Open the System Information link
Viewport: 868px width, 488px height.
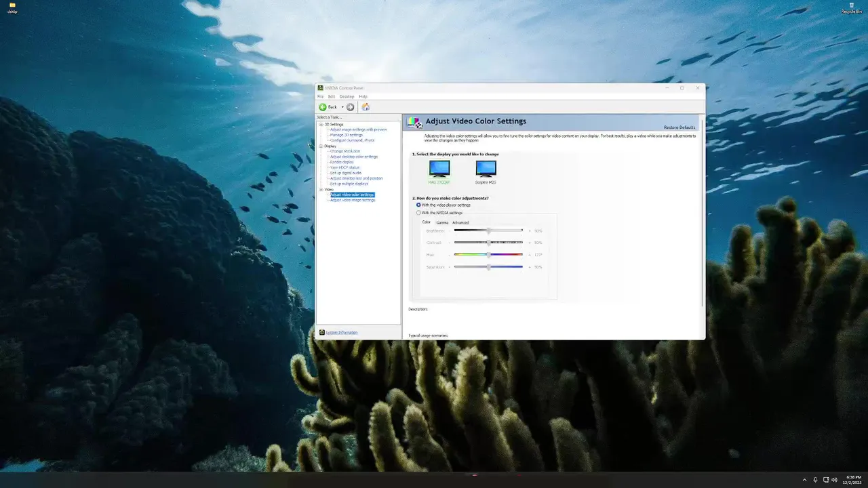click(x=341, y=332)
